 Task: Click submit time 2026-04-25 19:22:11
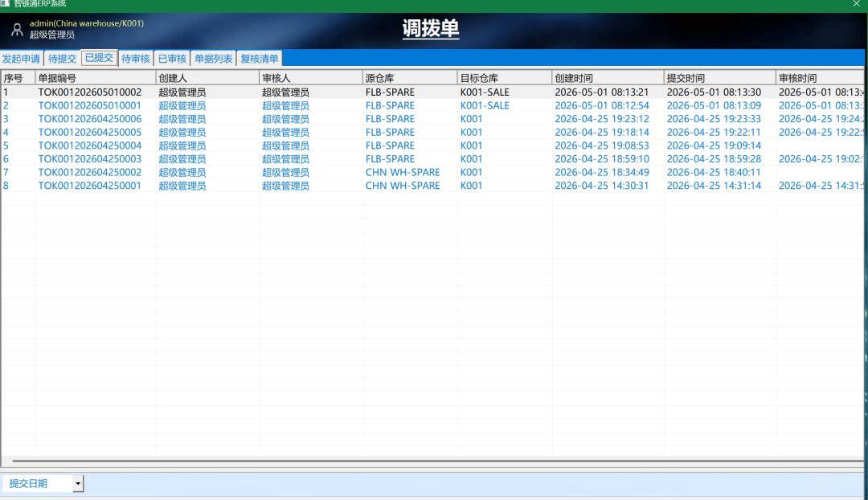[714, 132]
